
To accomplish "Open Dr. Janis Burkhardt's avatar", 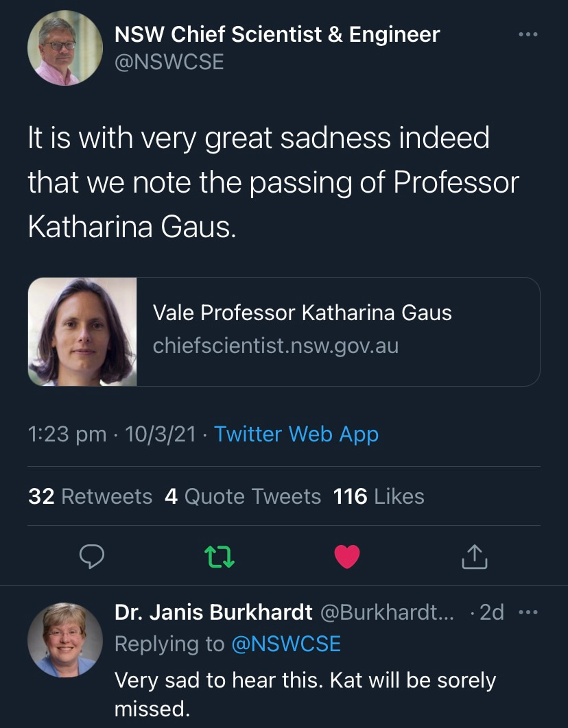I will (x=65, y=640).
